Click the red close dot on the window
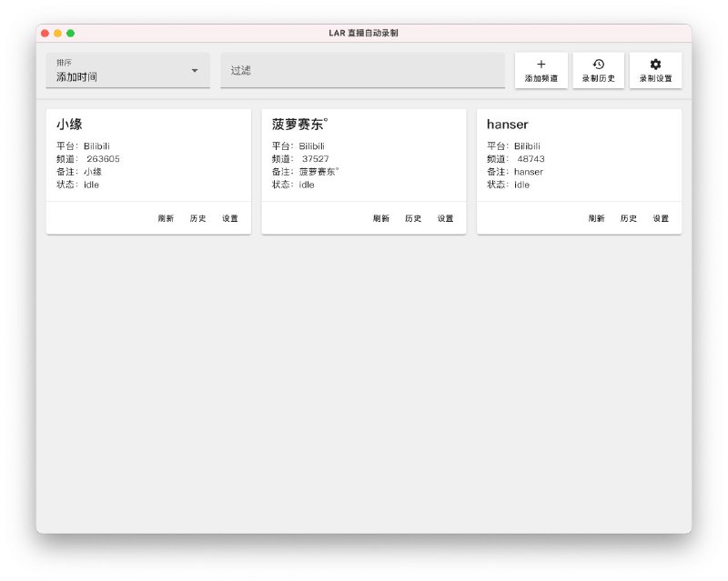The image size is (728, 581). coord(45,33)
